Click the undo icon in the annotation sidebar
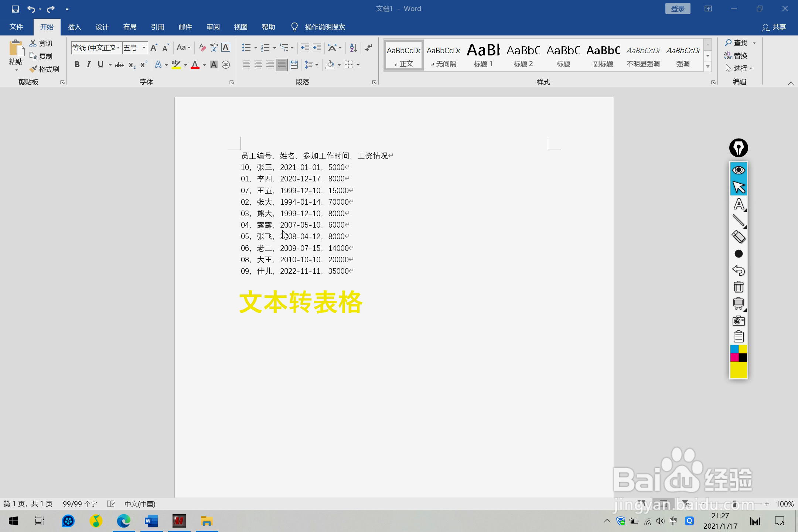 click(738, 270)
